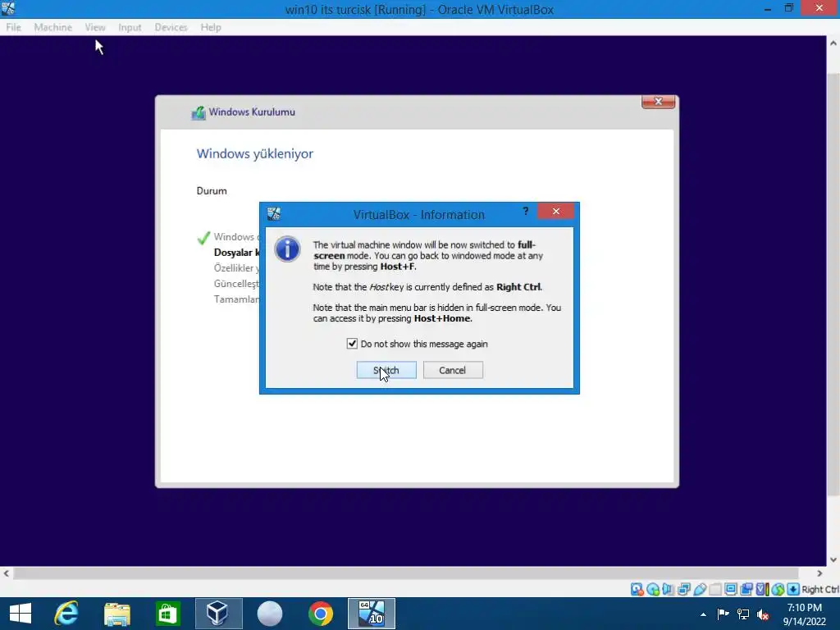This screenshot has width=840, height=630.
Task: Click the video recording status icon
Action: pos(746,589)
